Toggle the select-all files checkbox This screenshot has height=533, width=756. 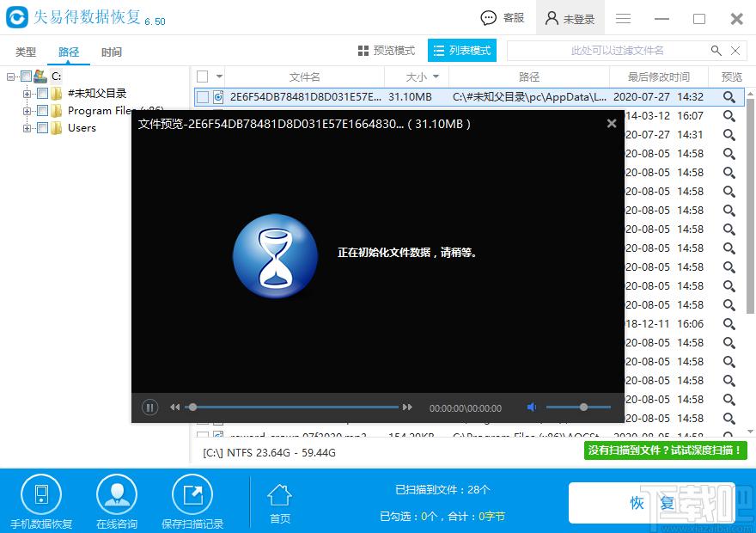click(203, 77)
